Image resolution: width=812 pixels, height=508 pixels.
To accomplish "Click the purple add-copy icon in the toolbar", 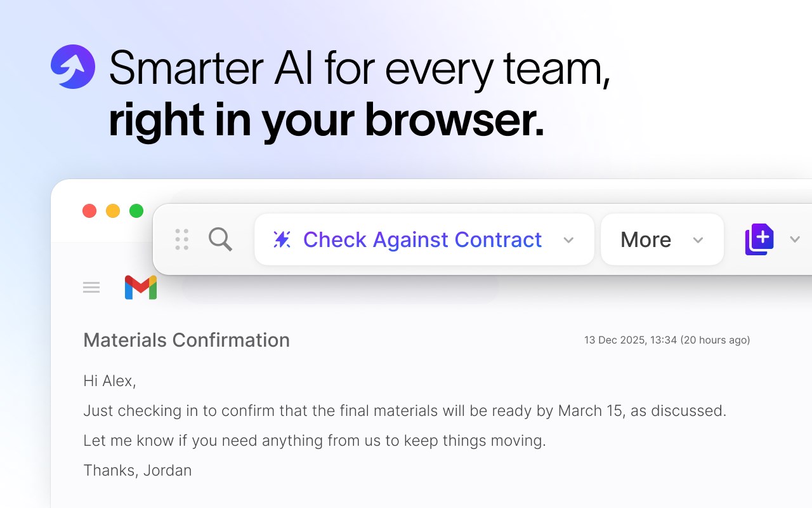I will (x=759, y=239).
